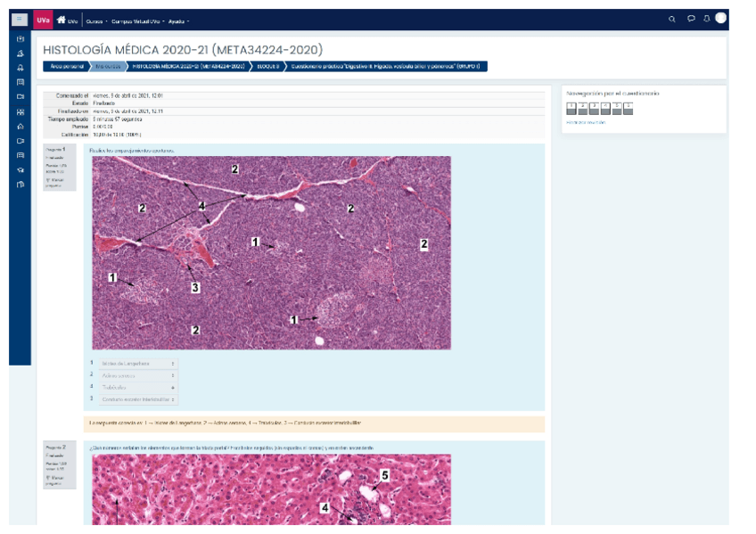Image resolution: width=756 pixels, height=534 pixels.
Task: Open the Trabéculas dropdown
Action: (138, 388)
